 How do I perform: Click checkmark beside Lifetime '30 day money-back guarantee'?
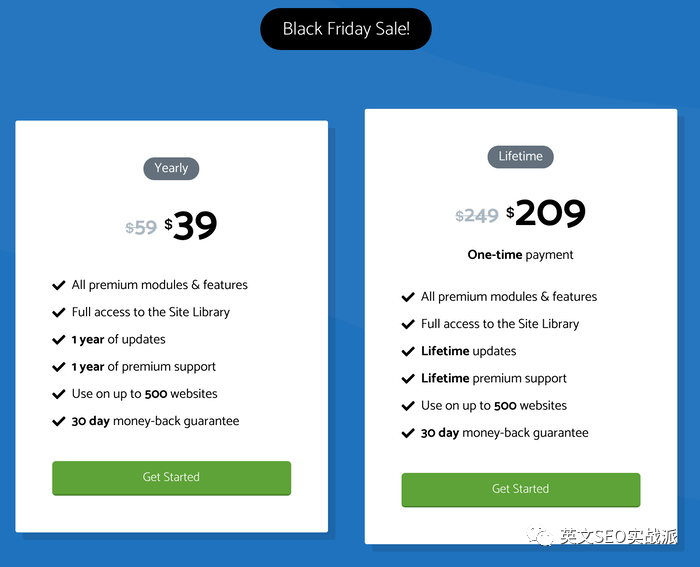click(x=408, y=433)
